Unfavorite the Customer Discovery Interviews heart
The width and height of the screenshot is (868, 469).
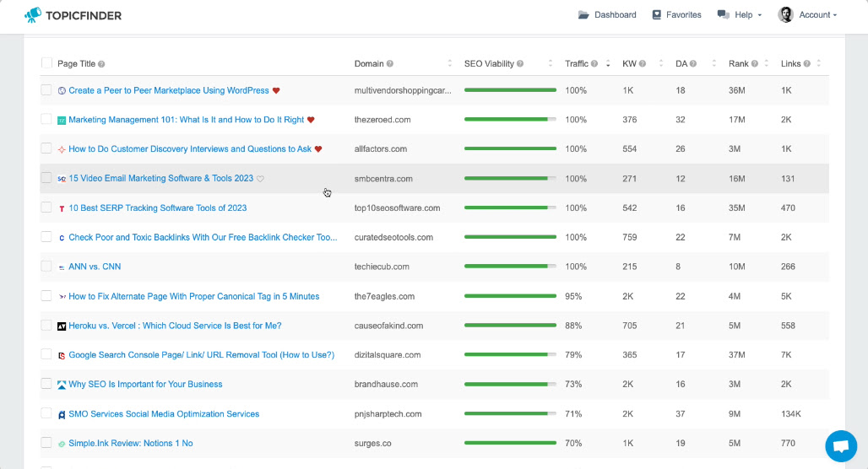pos(317,149)
